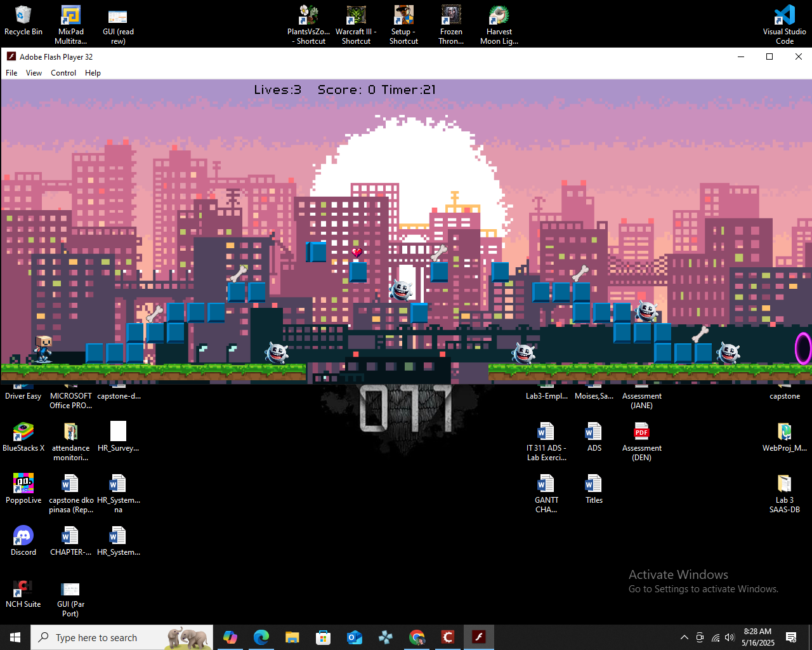Click the Flash Player icon in the title bar
812x650 pixels.
click(x=11, y=56)
